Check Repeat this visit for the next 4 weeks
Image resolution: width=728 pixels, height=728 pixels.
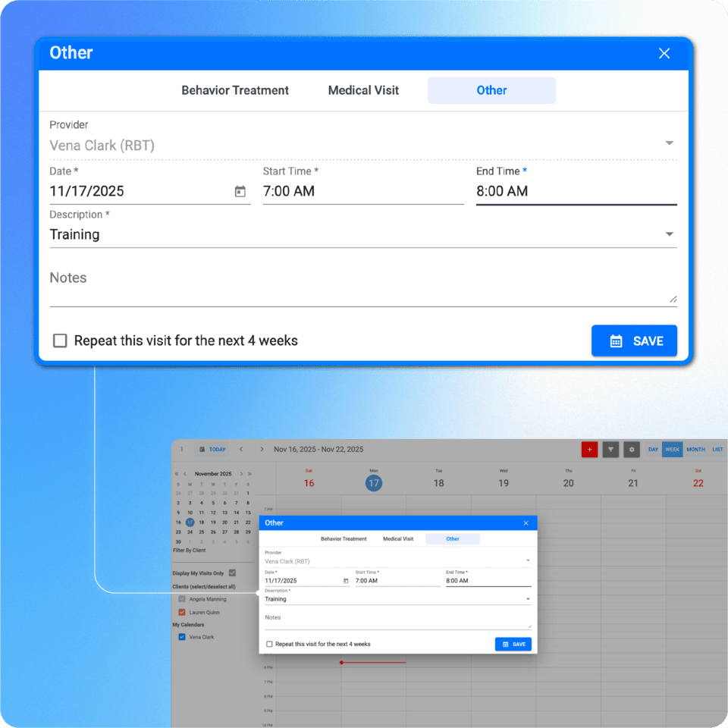60,340
